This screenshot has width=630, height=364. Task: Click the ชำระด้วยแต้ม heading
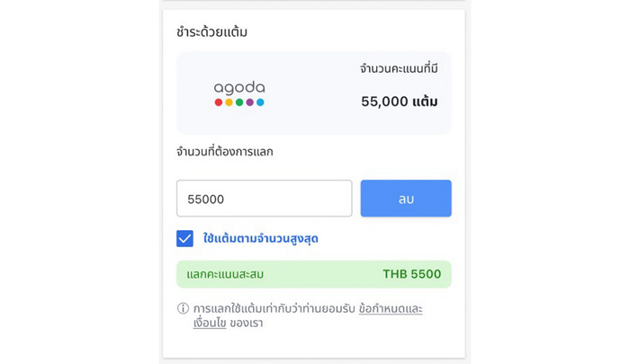[211, 32]
